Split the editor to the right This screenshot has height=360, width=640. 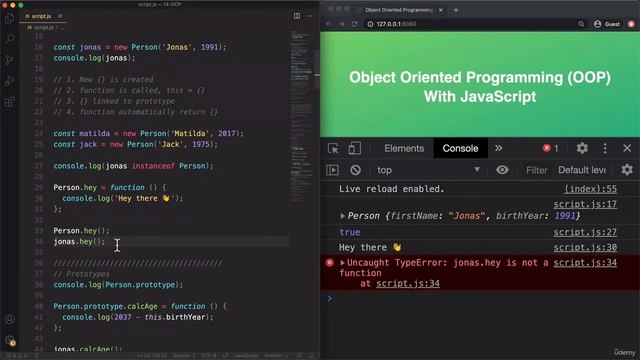(297, 16)
